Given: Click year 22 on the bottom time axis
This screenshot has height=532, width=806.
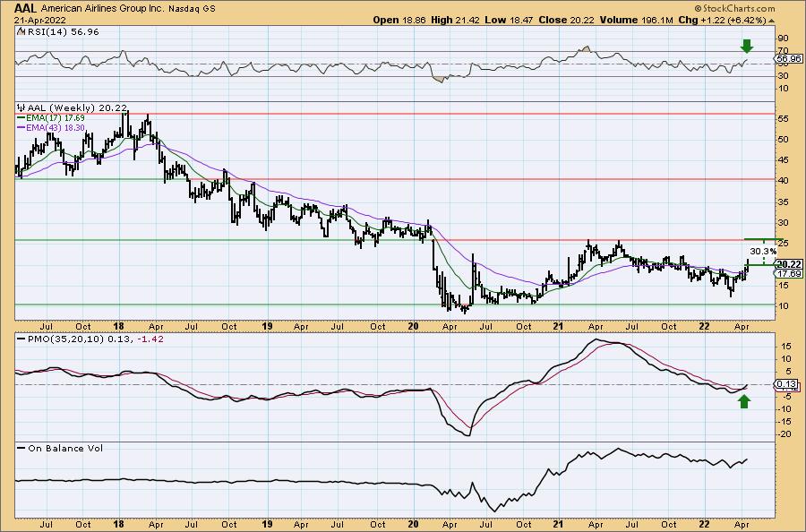Looking at the screenshot, I should point(704,524).
